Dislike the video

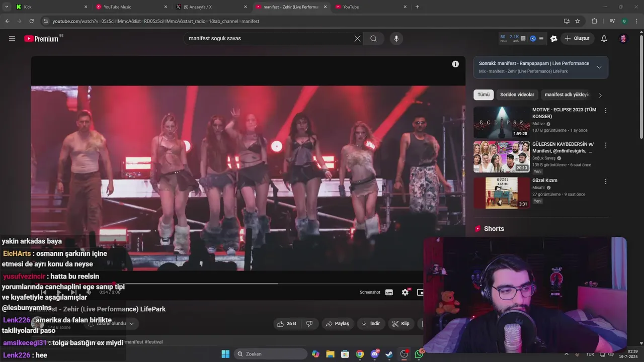[x=309, y=324]
